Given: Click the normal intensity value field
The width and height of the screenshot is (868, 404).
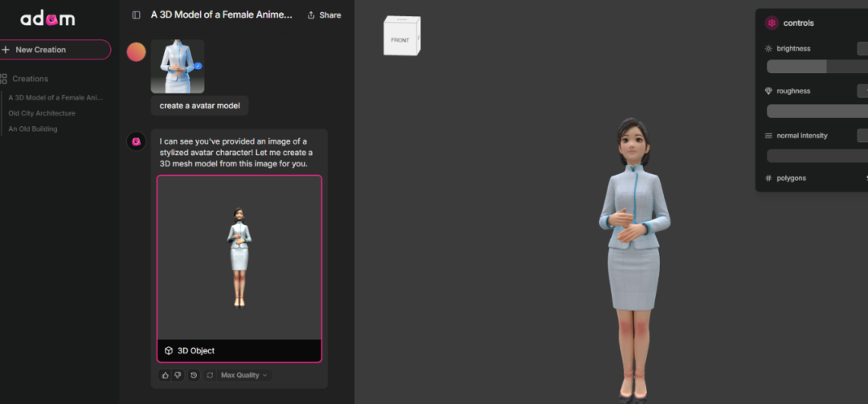Looking at the screenshot, I should (862, 136).
